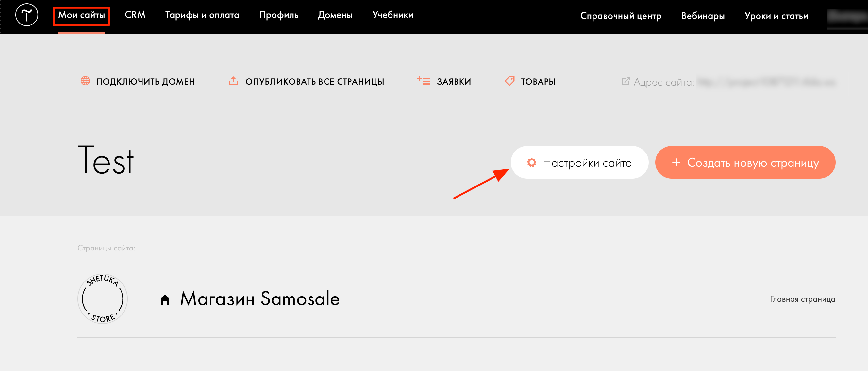Click the list icon beside Заявки

424,81
